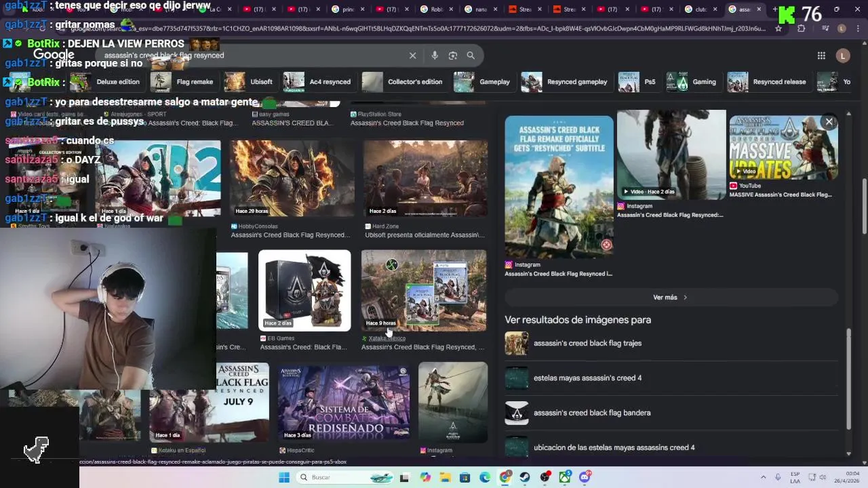Viewport: 868px width, 488px height.
Task: Open small Instagram hooded figure thumbnail
Action: [x=453, y=402]
